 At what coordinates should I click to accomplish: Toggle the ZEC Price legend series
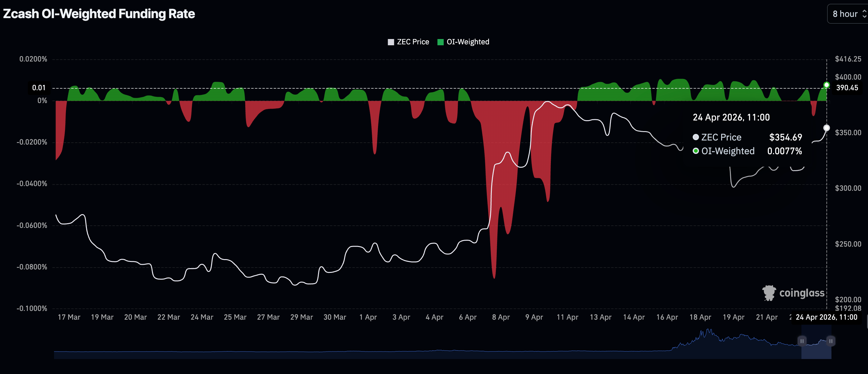coord(413,42)
